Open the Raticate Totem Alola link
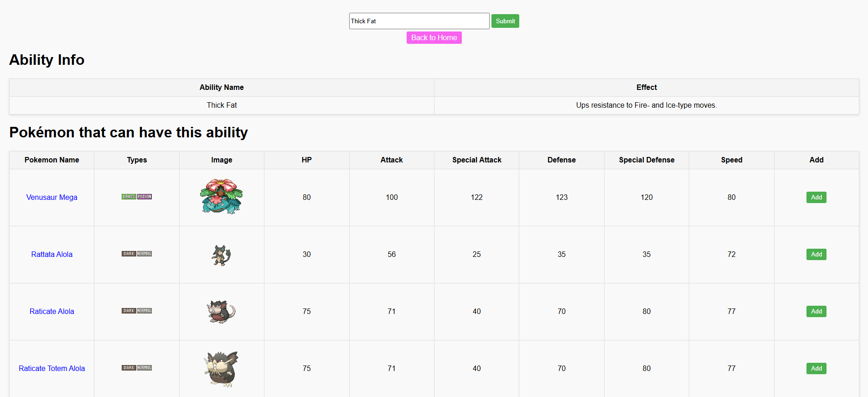This screenshot has width=868, height=397. 52,368
